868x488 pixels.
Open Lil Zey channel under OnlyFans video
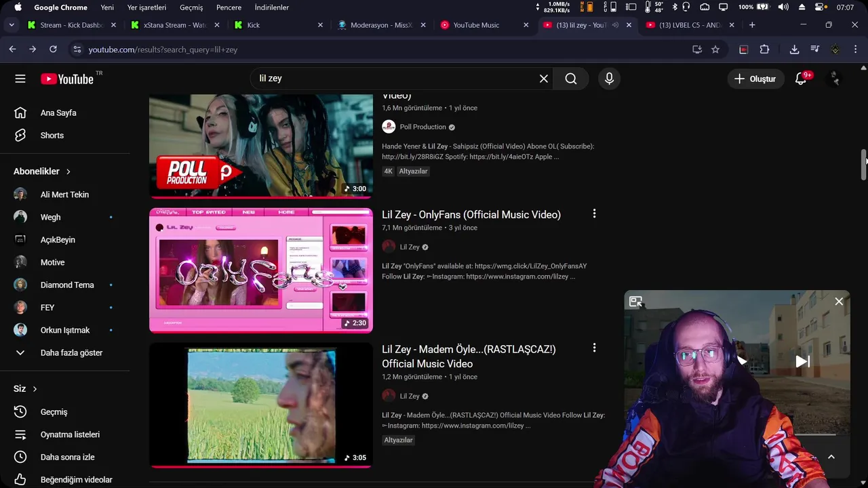[409, 247]
